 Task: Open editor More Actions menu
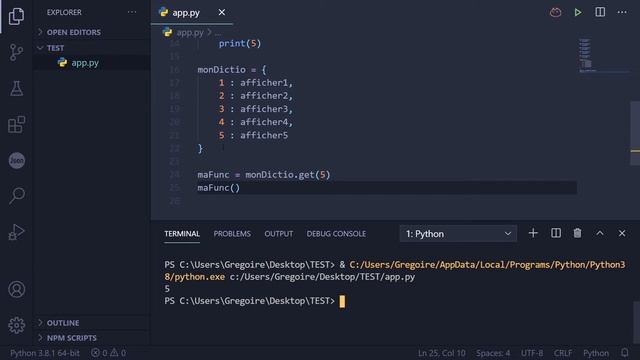click(x=622, y=12)
